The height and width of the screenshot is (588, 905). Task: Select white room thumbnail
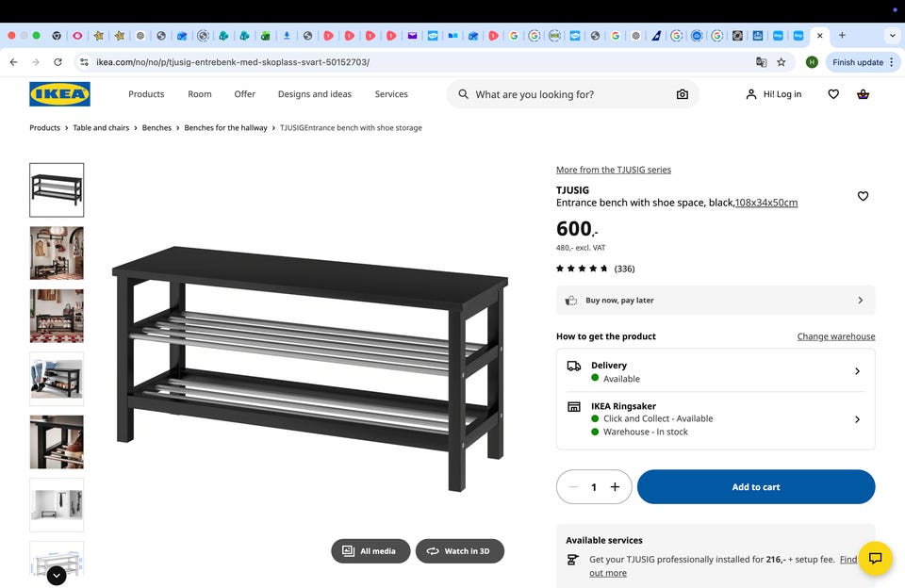[57, 505]
